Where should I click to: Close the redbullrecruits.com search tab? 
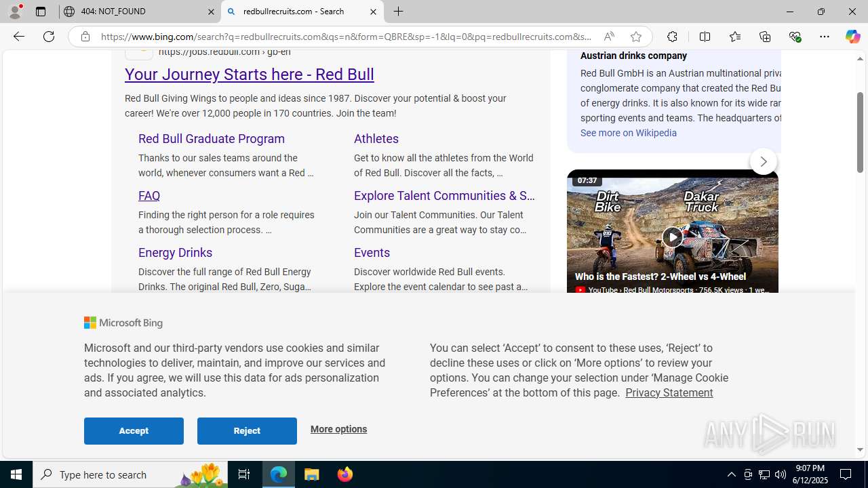coord(373,12)
